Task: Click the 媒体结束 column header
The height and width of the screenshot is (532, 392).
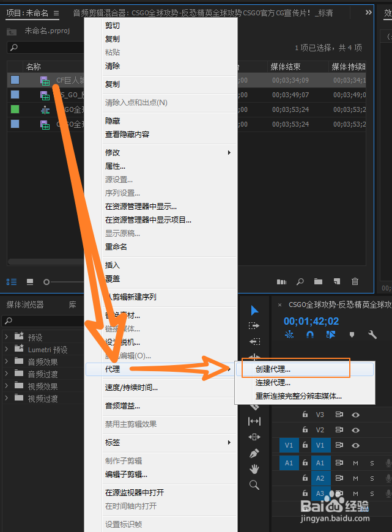Action: [286, 67]
